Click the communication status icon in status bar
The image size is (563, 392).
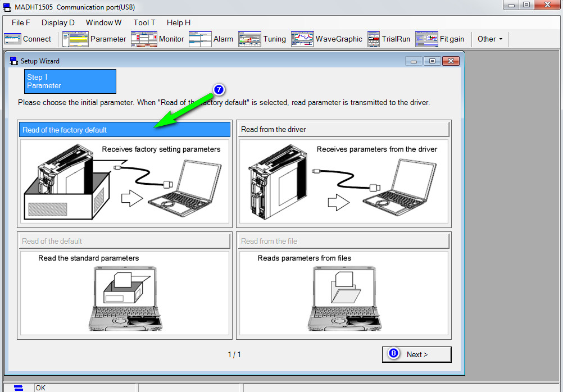pos(19,388)
